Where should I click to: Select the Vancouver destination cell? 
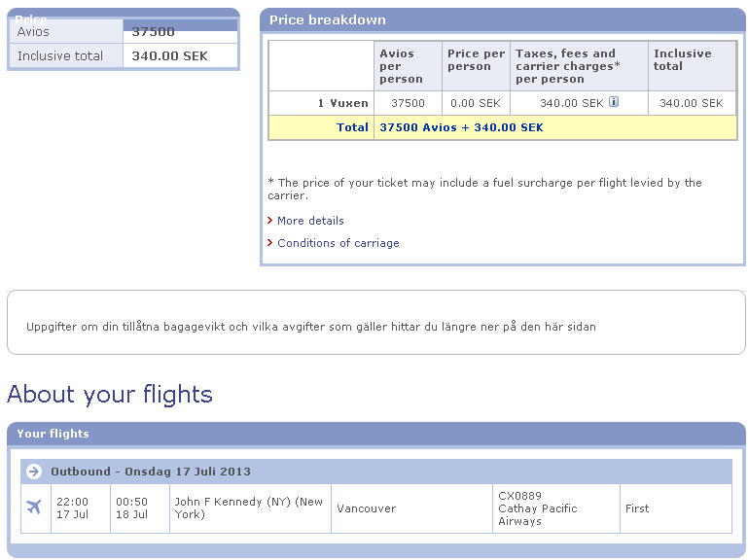point(366,508)
